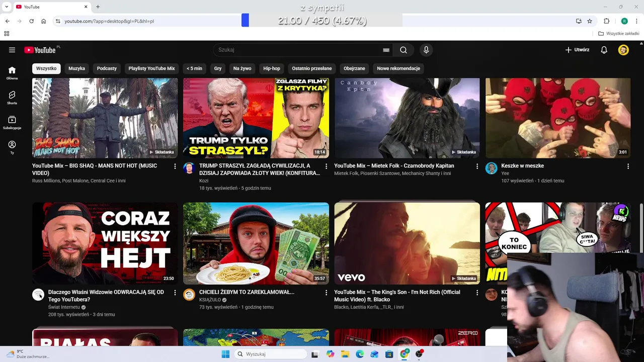Open the browser home page
644x362 pixels.
click(44, 21)
